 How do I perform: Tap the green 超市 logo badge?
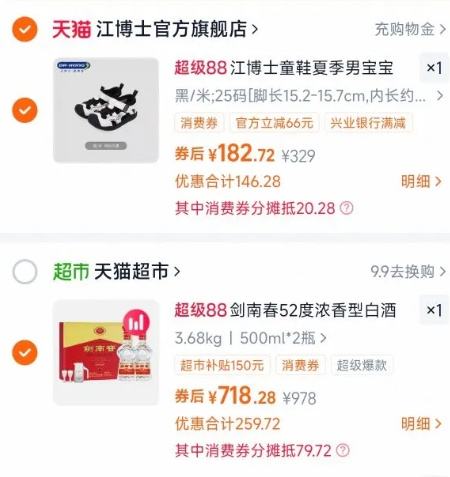(71, 272)
